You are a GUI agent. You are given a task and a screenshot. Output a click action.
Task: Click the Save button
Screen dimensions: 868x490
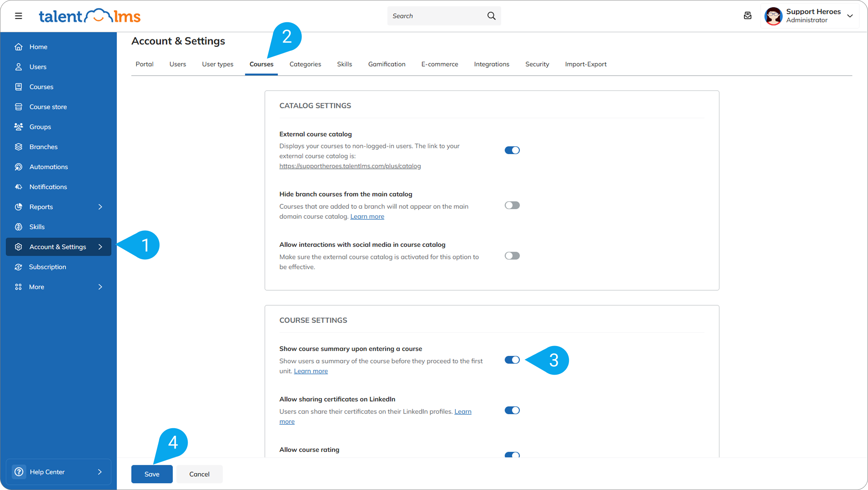[152, 474]
